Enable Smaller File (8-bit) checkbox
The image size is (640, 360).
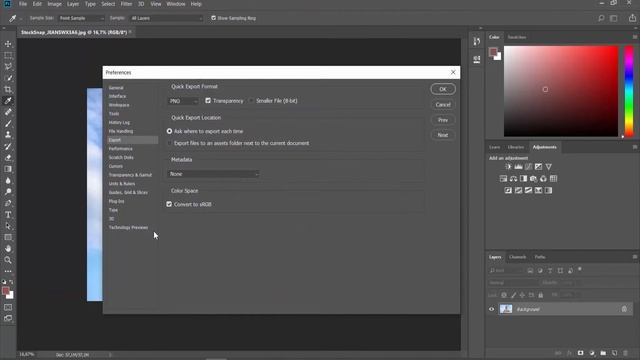click(251, 100)
